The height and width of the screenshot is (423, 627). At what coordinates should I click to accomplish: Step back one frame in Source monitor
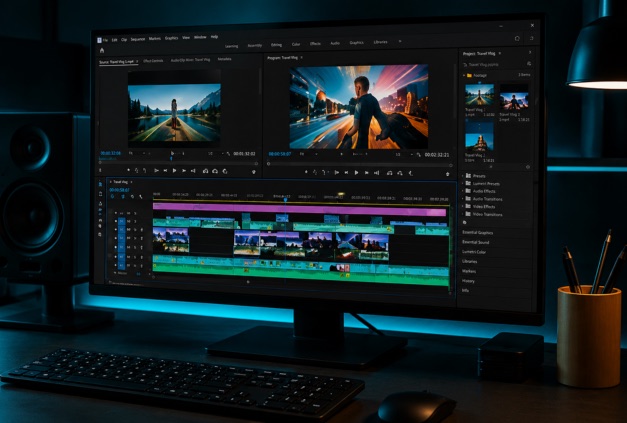click(166, 171)
